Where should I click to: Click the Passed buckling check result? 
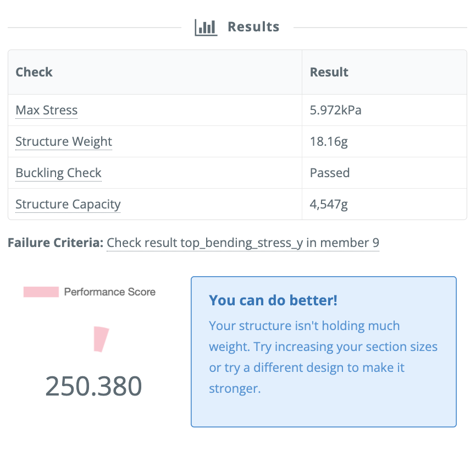(330, 173)
